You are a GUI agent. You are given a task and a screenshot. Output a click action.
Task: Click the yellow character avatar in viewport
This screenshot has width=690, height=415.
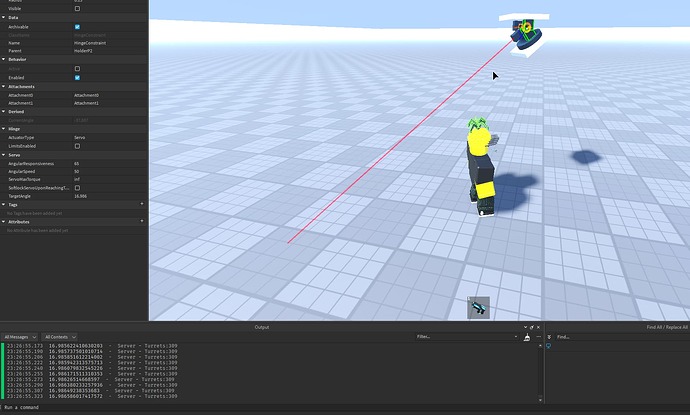point(481,167)
